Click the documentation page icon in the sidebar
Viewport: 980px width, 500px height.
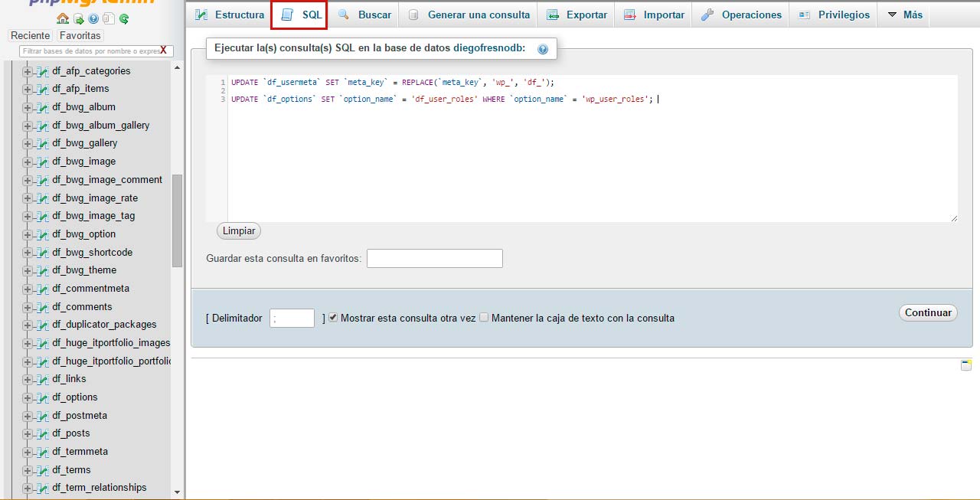click(109, 19)
